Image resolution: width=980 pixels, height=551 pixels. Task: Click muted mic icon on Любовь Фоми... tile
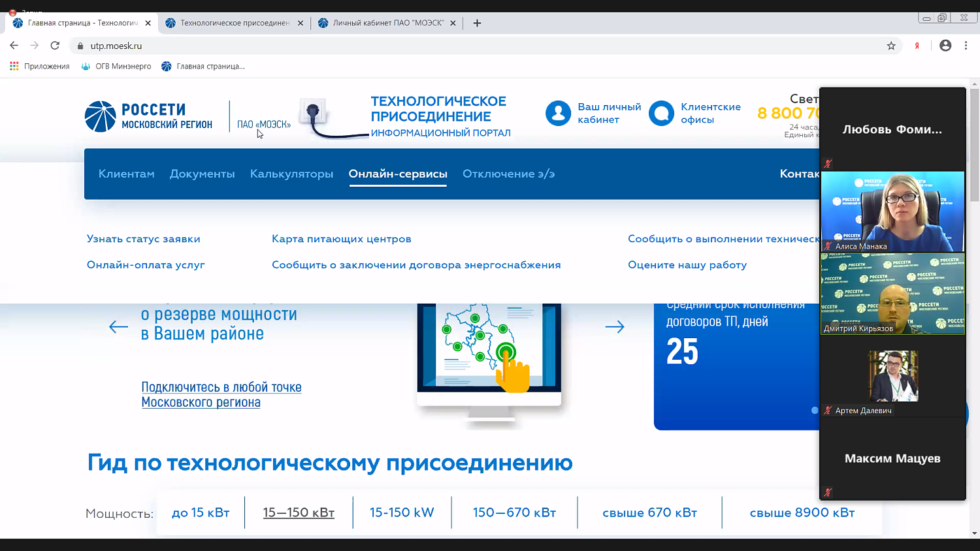pos(828,164)
